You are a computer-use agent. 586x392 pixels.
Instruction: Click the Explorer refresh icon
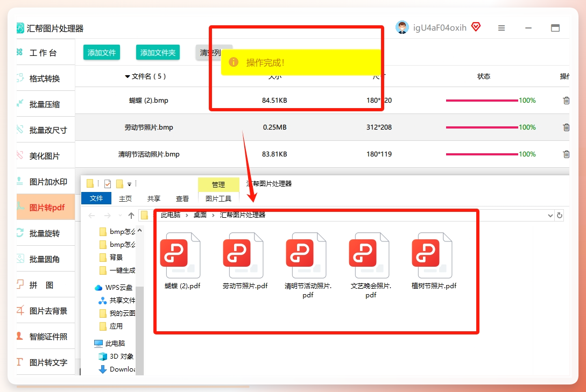(560, 216)
